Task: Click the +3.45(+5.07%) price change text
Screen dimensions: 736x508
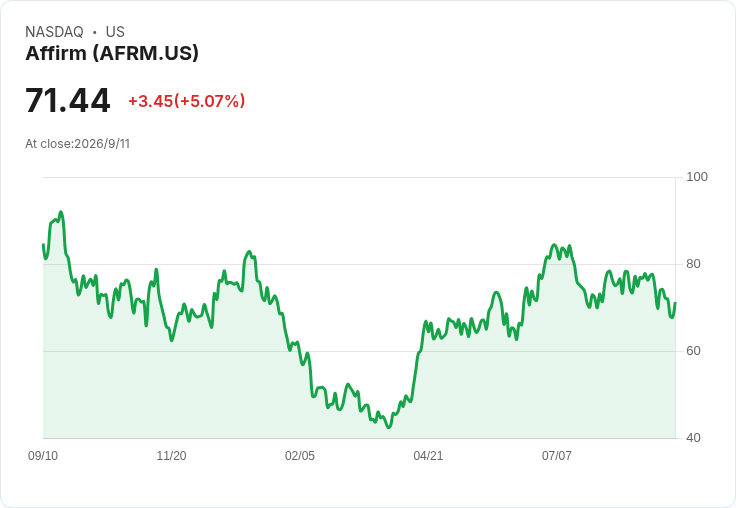Action: pos(186,101)
